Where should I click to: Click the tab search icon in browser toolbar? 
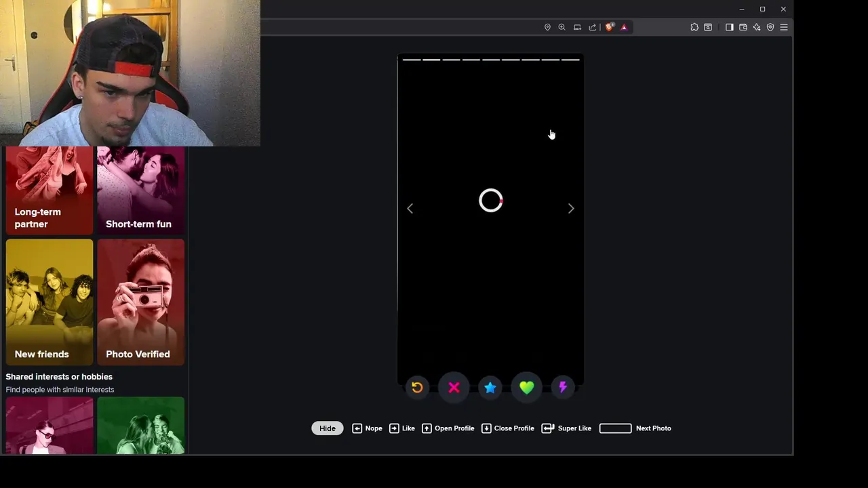[x=708, y=27]
